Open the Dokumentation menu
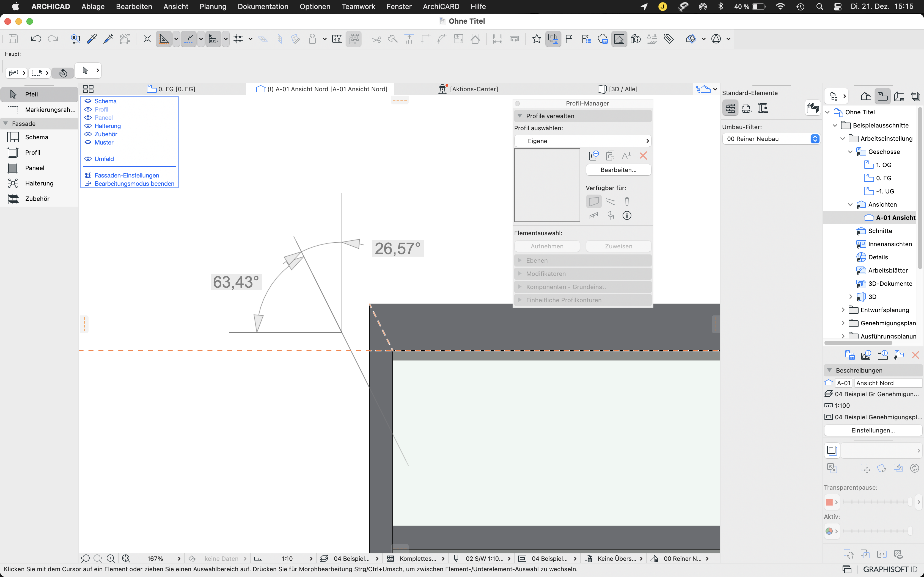 (x=263, y=7)
